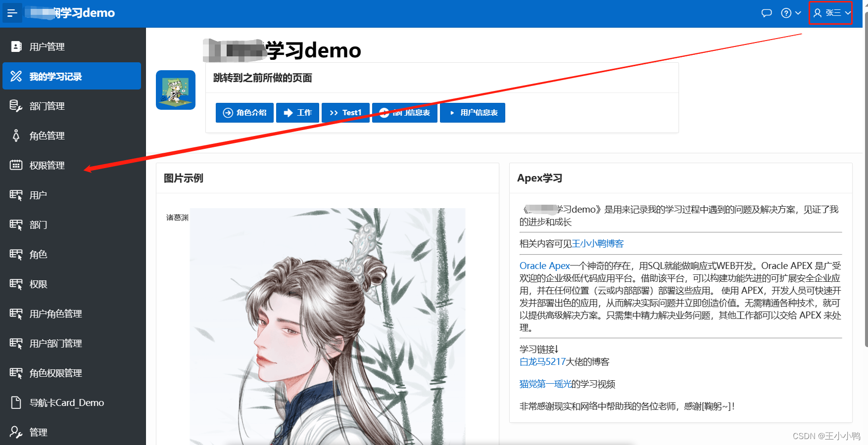868x445 pixels.
Task: Open the feedback speech bubble icon
Action: point(767,13)
